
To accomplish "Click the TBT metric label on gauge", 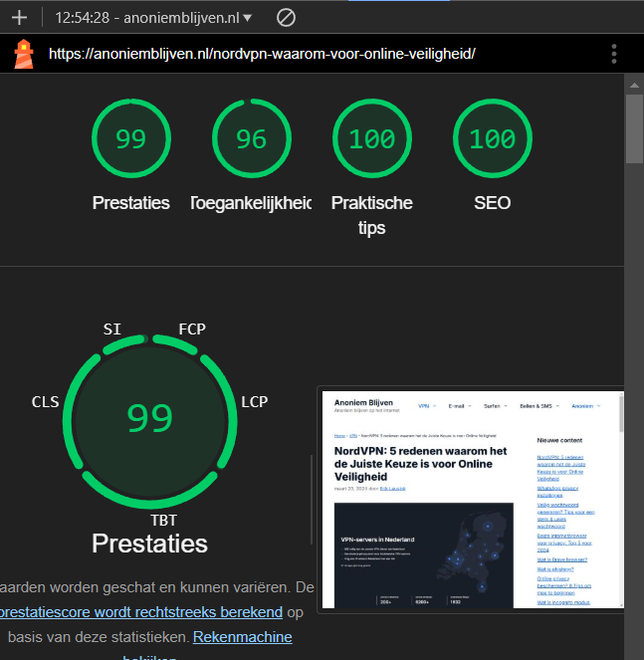I will [163, 521].
